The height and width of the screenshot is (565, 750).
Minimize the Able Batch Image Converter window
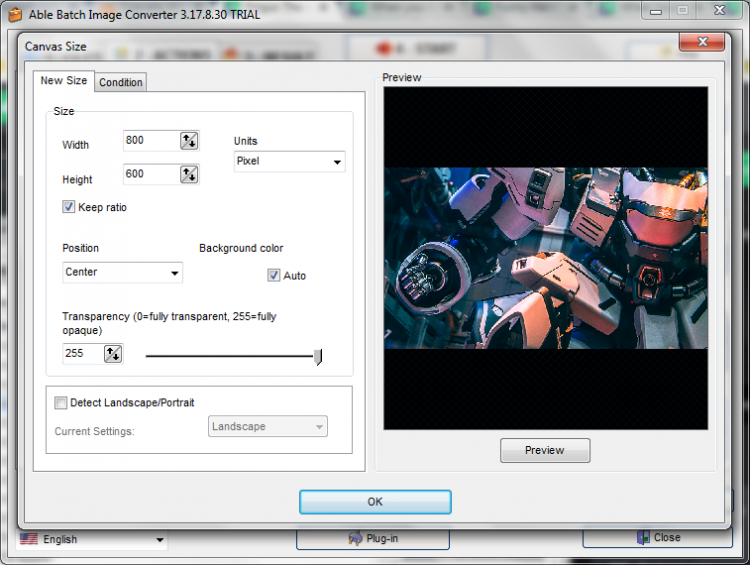(656, 11)
